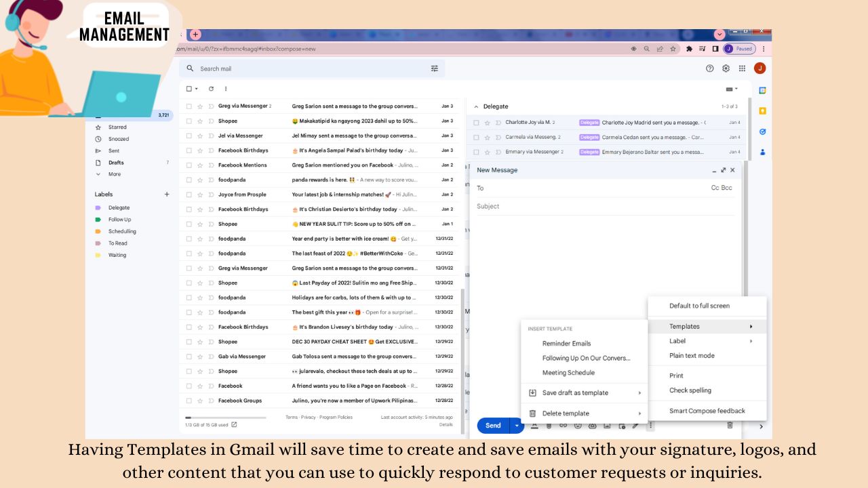Click the insert emoji icon in compose
868x488 pixels.
(578, 426)
